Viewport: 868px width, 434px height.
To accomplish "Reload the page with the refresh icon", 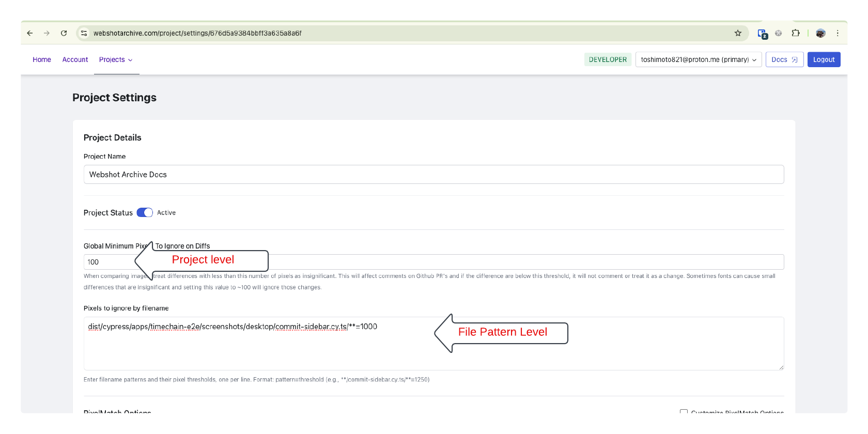I will pyautogui.click(x=64, y=33).
